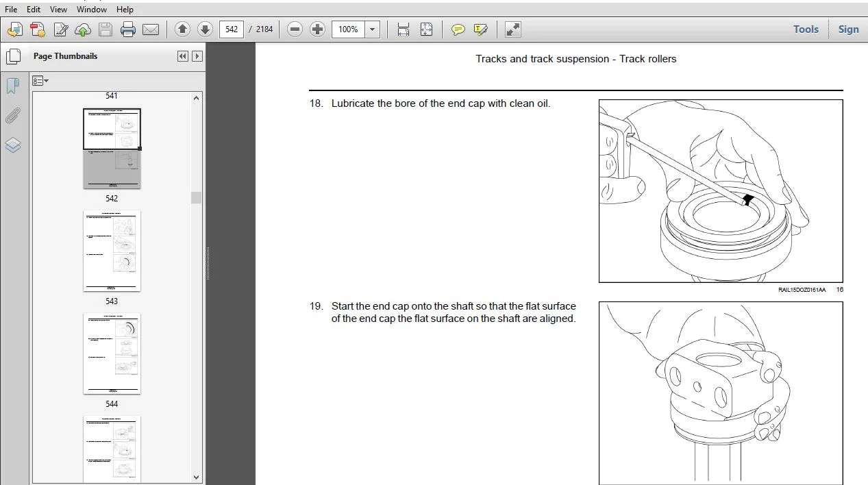Select the page 544 thumbnail
The height and width of the screenshot is (485, 868).
click(112, 353)
